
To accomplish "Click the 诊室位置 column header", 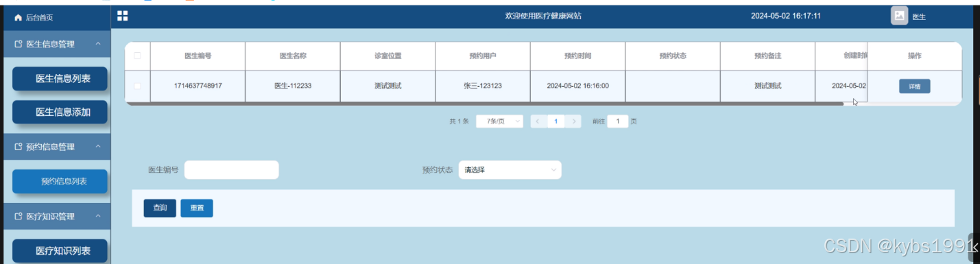I will point(387,56).
